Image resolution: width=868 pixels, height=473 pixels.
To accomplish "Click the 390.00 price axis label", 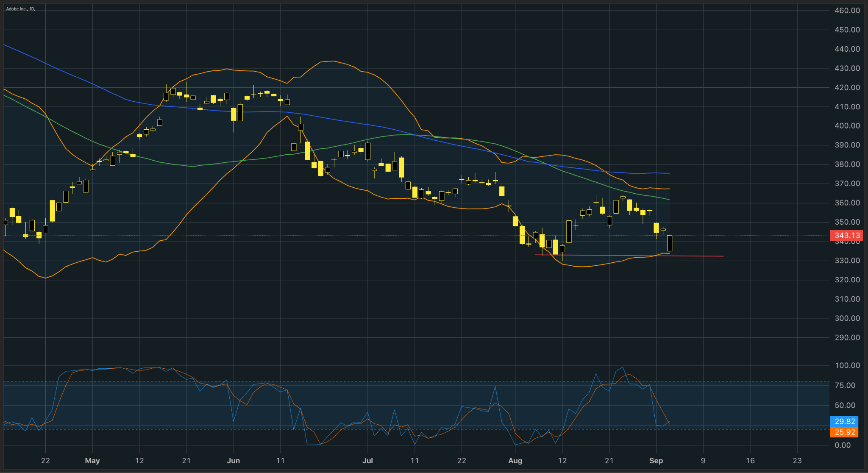I will (847, 145).
